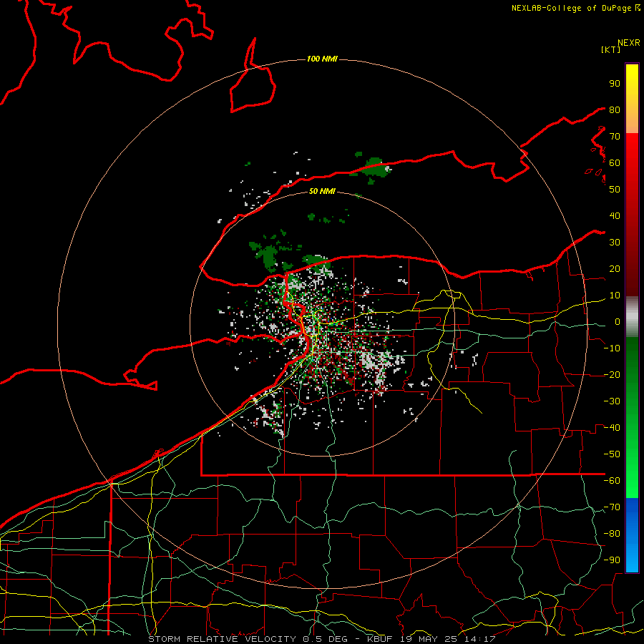Click the STORM RELATIVE VELOCITY caption text
Image resolution: width=644 pixels, height=644 pixels.
[222, 639]
